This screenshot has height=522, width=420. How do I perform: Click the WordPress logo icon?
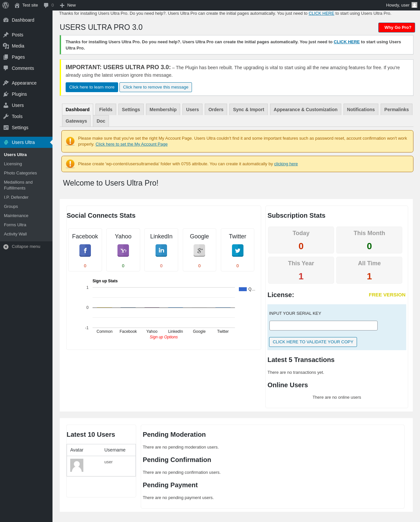pyautogui.click(x=6, y=5)
